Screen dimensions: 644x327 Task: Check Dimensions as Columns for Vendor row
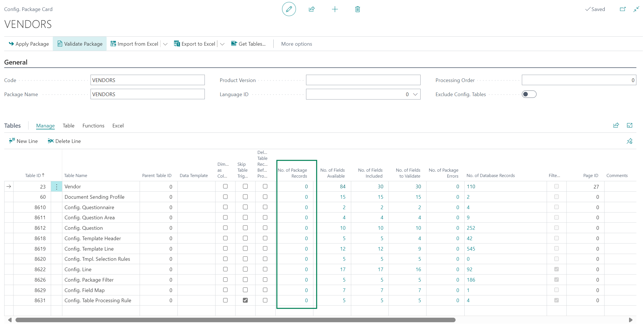pyautogui.click(x=225, y=186)
